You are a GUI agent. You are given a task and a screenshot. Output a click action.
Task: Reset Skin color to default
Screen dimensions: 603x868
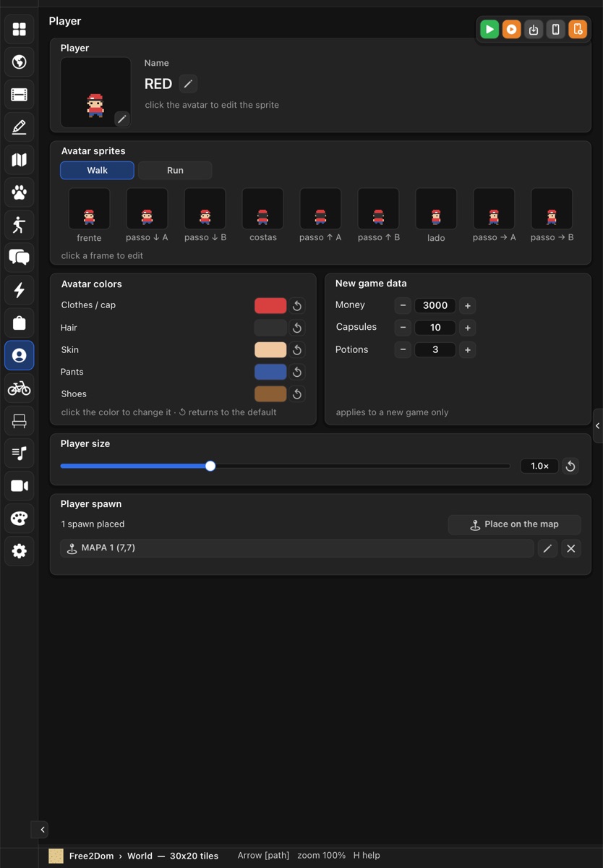(297, 350)
